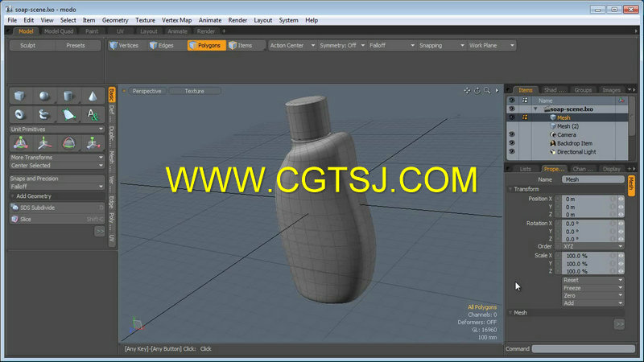Open the Work Plane dropdown
The width and height of the screenshot is (644, 362).
coord(492,46)
